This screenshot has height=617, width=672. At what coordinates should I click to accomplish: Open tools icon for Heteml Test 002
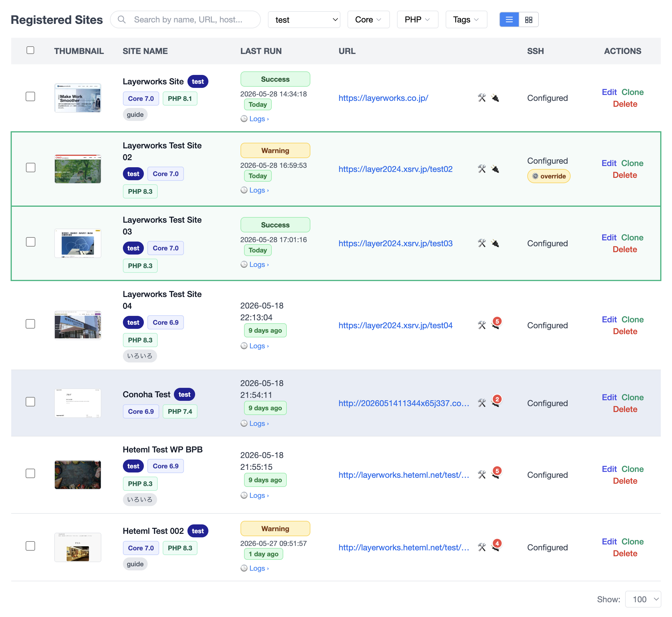[482, 547]
